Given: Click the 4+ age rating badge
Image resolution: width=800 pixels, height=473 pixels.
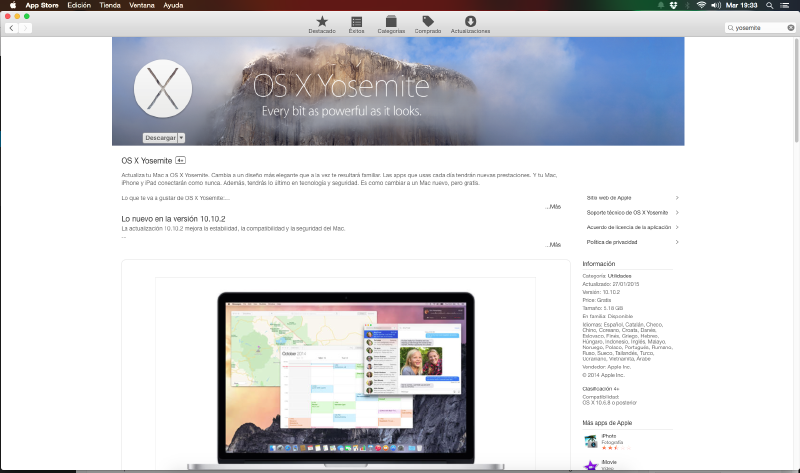Looking at the screenshot, I should pos(180,160).
